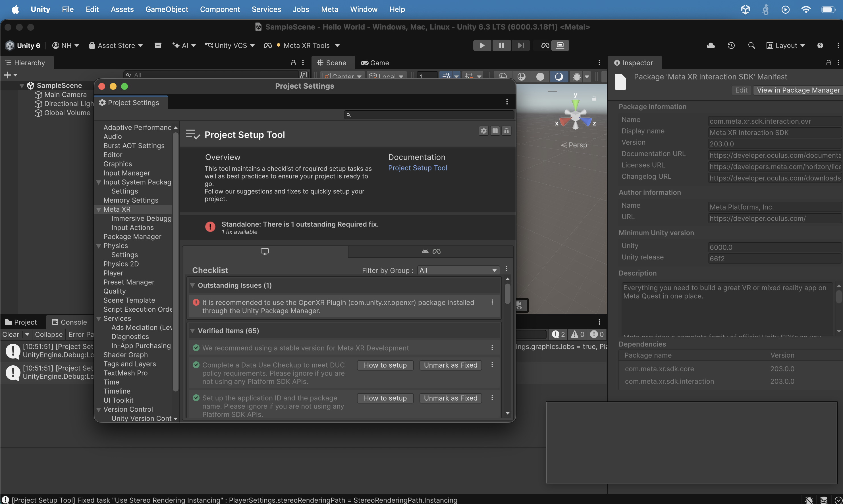Open the GameObject menu

point(167,9)
